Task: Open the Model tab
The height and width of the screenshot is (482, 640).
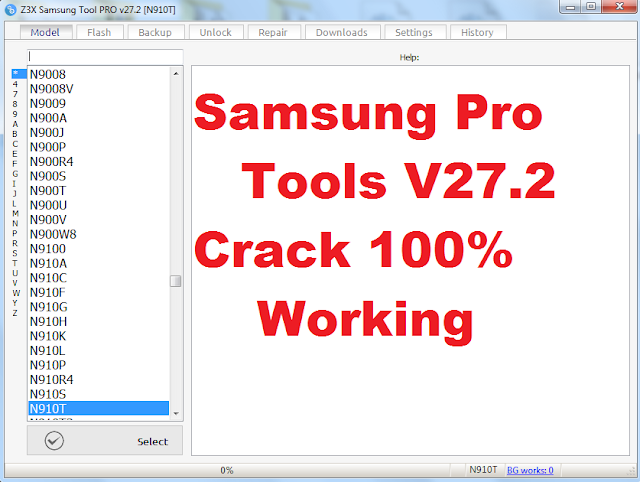Action: click(46, 32)
